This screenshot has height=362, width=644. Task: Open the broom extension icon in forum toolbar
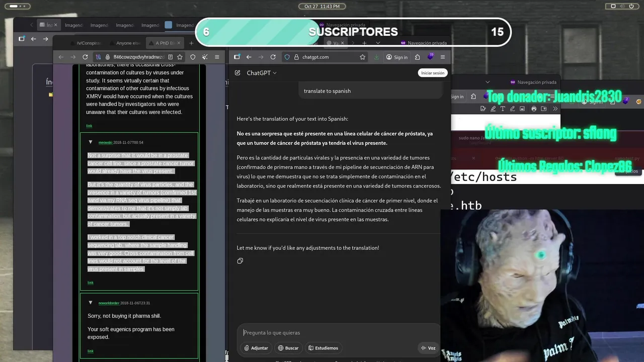[205, 57]
